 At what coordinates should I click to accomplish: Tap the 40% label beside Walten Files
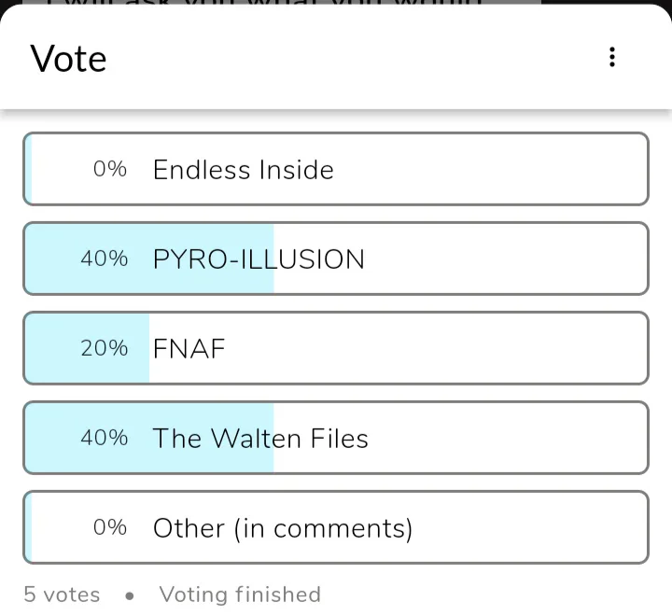pyautogui.click(x=105, y=438)
